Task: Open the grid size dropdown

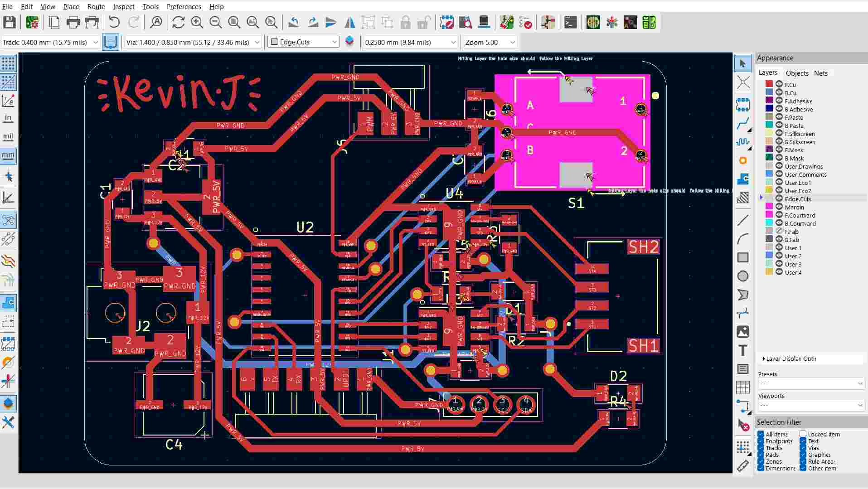Action: pyautogui.click(x=410, y=42)
